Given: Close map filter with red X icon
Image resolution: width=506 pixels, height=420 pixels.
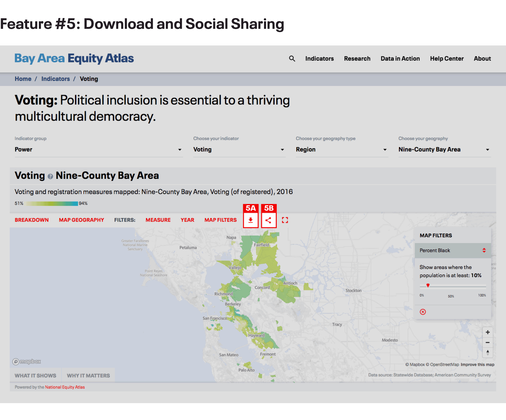Looking at the screenshot, I should [423, 312].
